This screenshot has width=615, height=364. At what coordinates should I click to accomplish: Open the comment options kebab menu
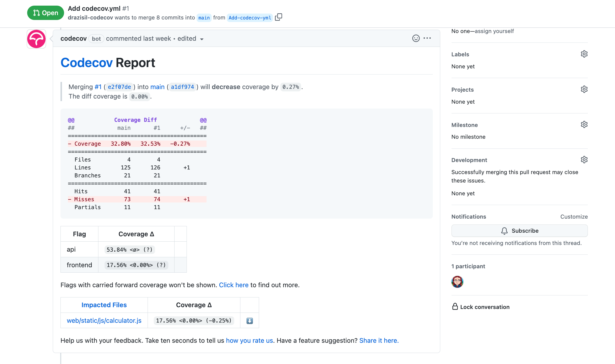[x=427, y=38]
